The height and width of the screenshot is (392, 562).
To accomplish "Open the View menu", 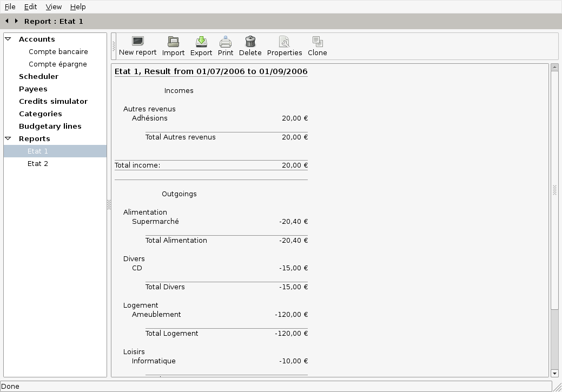I will 54,7.
